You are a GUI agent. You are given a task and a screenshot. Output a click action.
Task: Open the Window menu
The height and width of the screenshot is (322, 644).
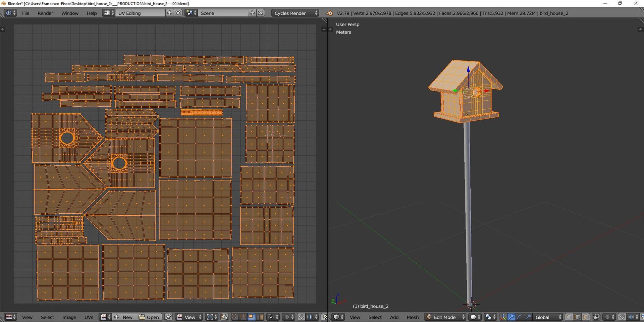pos(70,13)
